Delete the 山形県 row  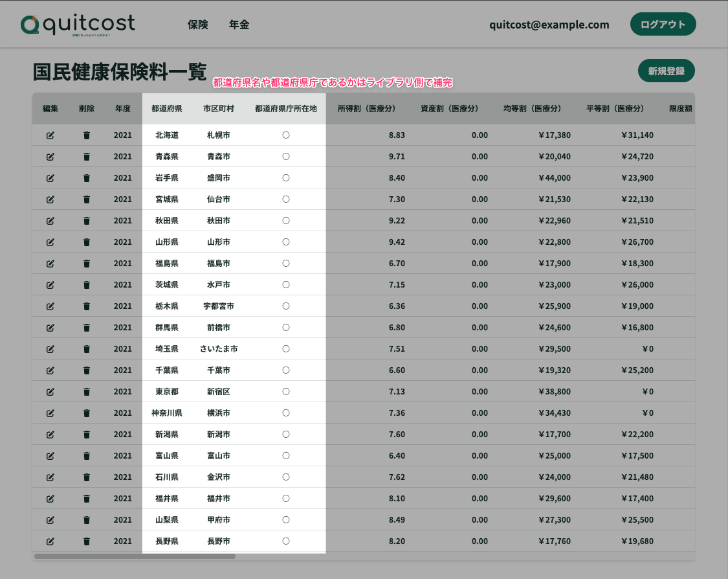[x=86, y=242]
